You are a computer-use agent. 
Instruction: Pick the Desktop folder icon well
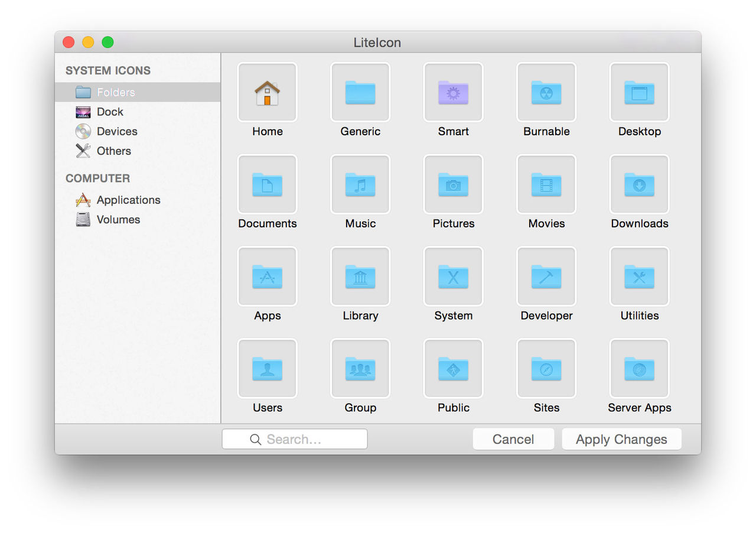click(640, 92)
